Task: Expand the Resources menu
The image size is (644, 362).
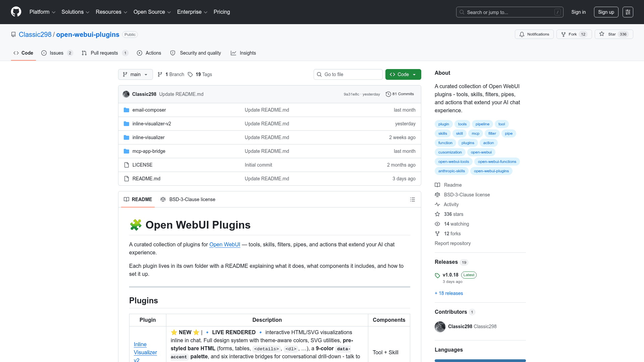Action: click(111, 12)
